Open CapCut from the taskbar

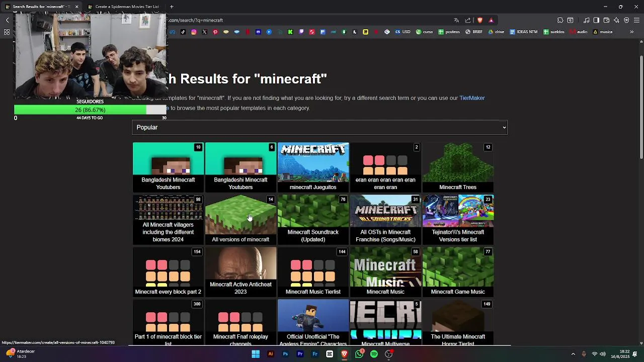330,354
